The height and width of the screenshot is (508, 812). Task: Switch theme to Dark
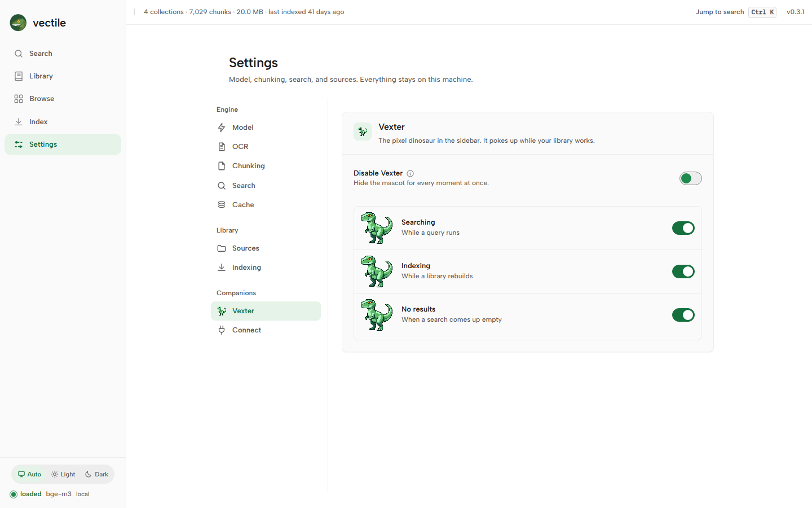point(96,474)
